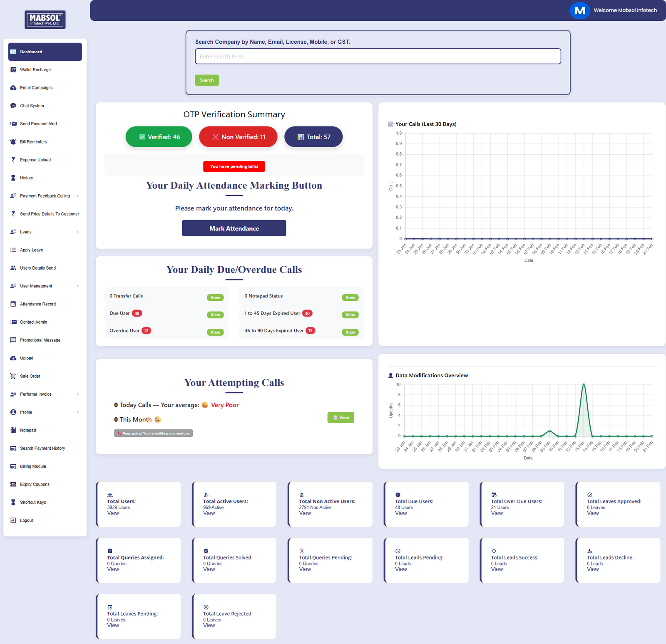Open the Expiry Coupons page

click(x=35, y=484)
